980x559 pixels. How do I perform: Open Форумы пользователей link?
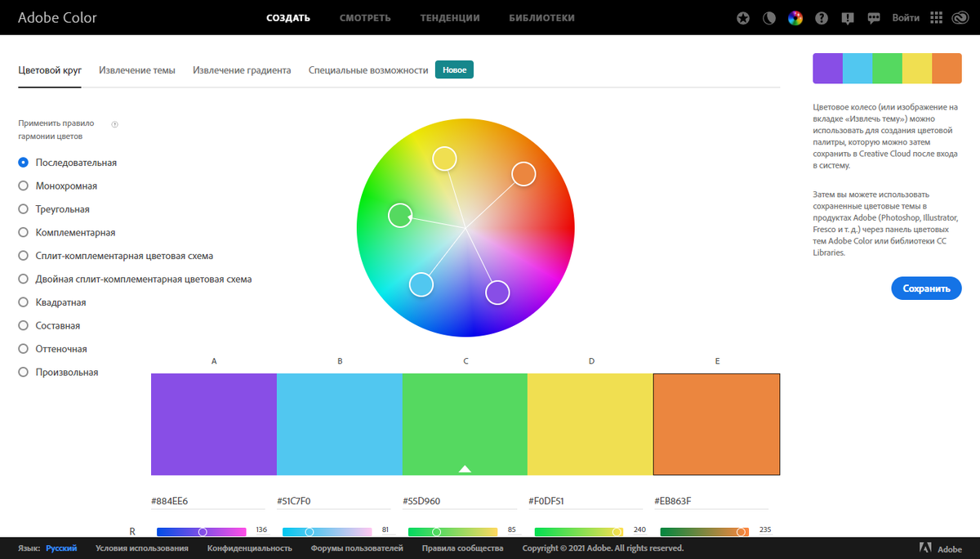pyautogui.click(x=357, y=548)
